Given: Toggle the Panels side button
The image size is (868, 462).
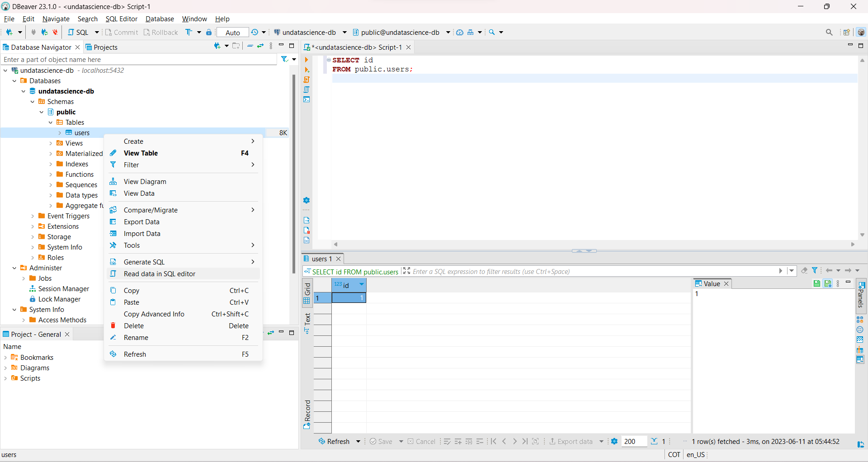Looking at the screenshot, I should pyautogui.click(x=861, y=296).
